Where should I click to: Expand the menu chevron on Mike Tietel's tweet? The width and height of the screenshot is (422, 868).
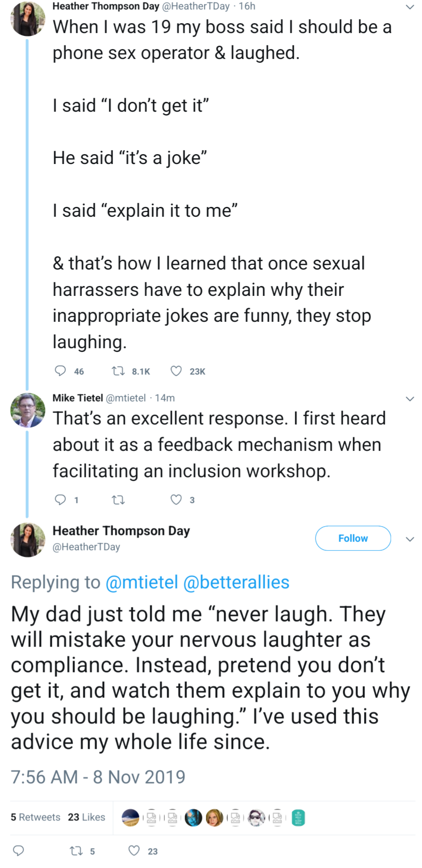point(410,399)
